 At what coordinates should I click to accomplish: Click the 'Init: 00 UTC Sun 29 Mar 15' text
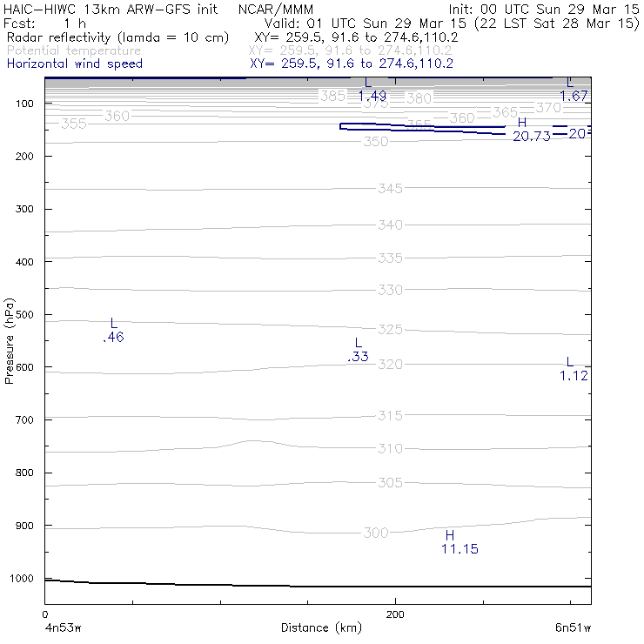point(544,9)
